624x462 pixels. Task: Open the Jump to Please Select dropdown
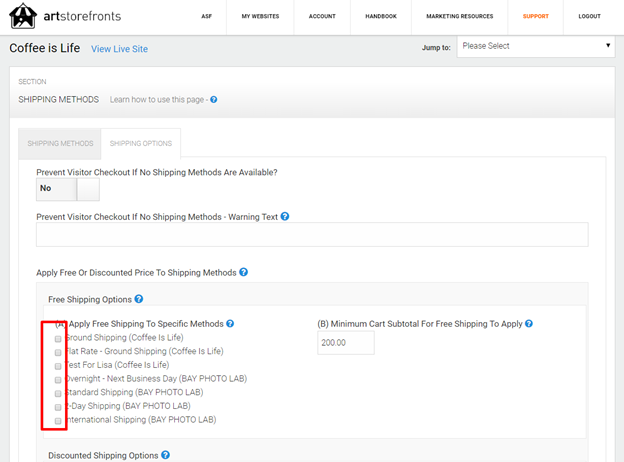pos(536,46)
